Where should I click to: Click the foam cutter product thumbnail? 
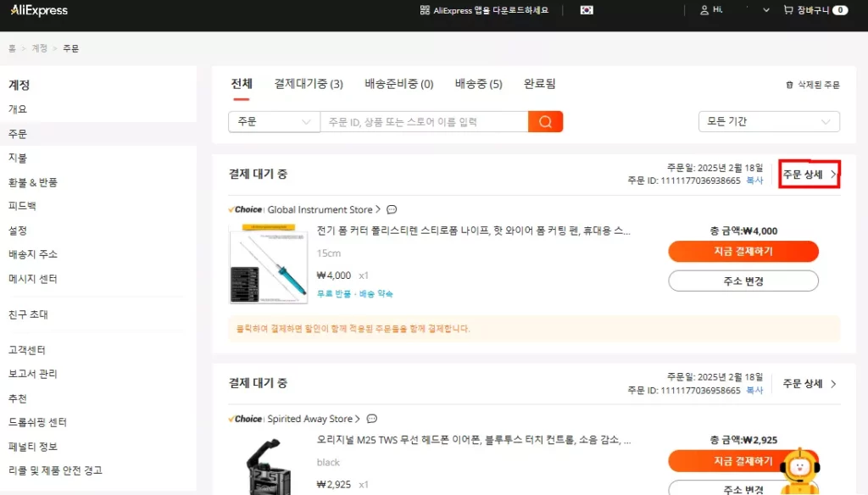[x=269, y=263]
